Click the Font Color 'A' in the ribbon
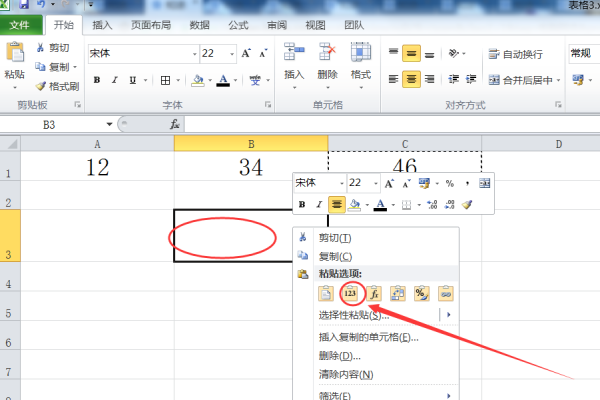 pos(223,80)
